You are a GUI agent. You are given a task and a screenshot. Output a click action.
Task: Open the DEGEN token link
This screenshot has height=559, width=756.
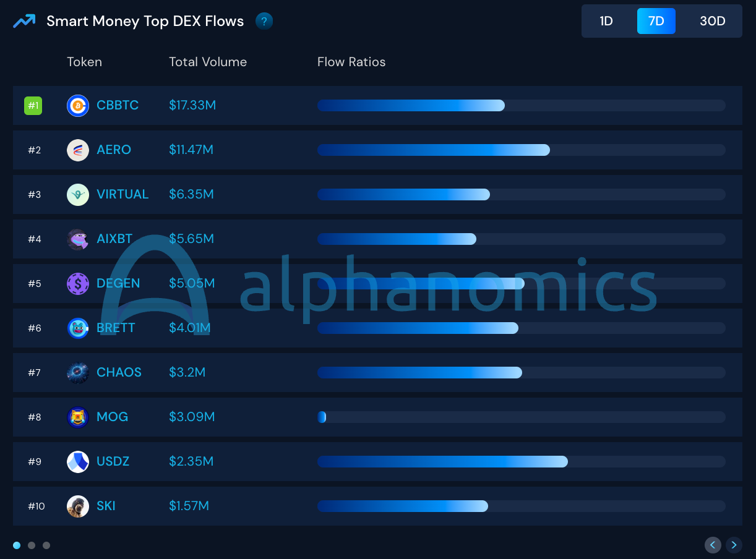[x=118, y=284]
